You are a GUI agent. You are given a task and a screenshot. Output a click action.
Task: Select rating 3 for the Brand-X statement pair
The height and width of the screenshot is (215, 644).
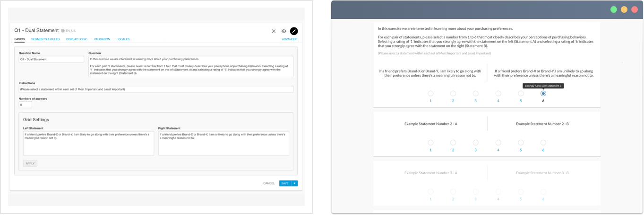(476, 94)
